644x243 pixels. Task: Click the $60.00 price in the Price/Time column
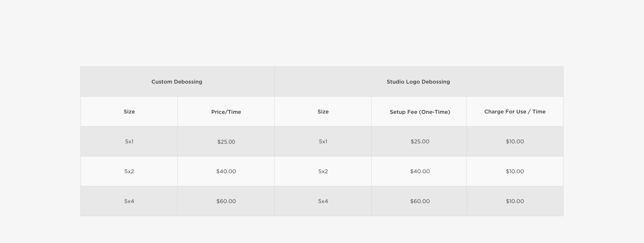pos(226,201)
